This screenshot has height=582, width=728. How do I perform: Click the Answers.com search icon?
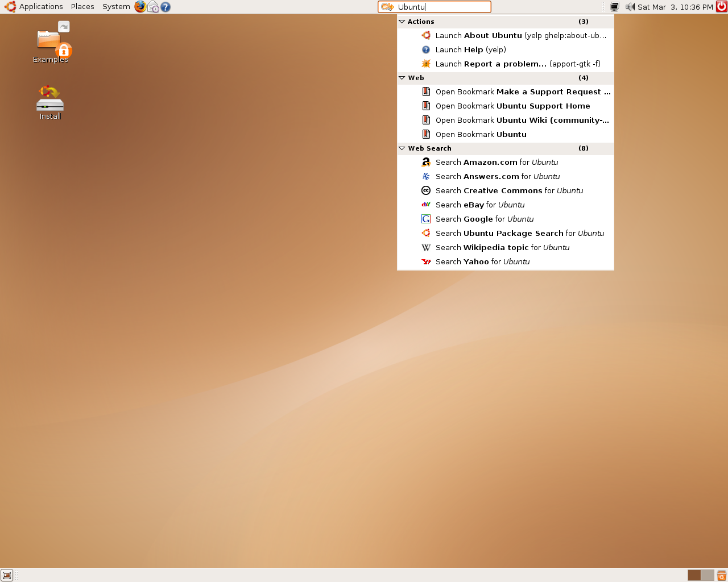pos(426,176)
